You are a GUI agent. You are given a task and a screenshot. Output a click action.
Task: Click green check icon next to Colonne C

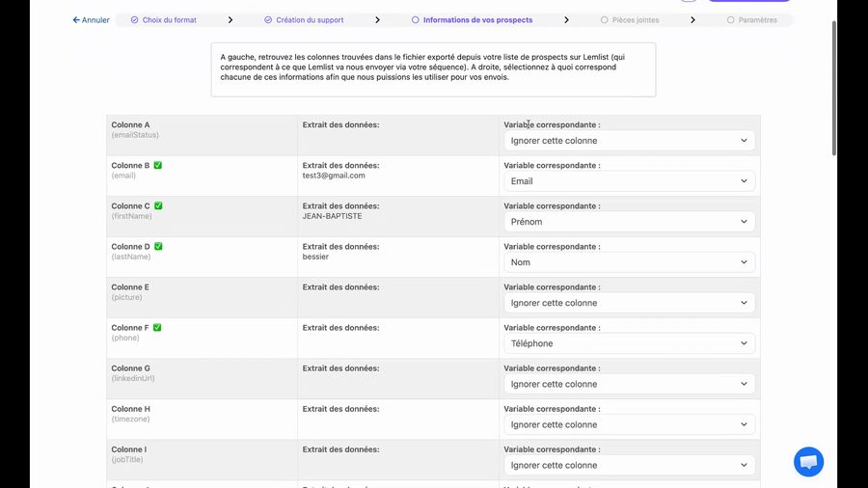pos(158,205)
